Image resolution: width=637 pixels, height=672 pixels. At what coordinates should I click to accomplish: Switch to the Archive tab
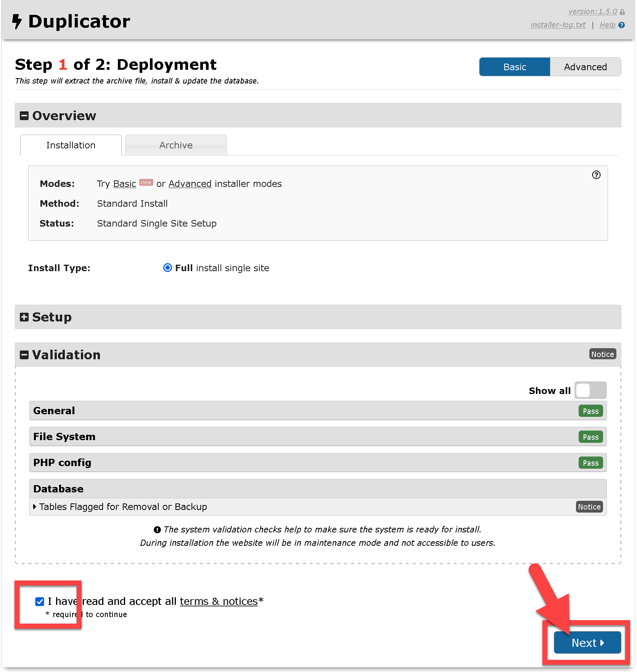point(176,145)
